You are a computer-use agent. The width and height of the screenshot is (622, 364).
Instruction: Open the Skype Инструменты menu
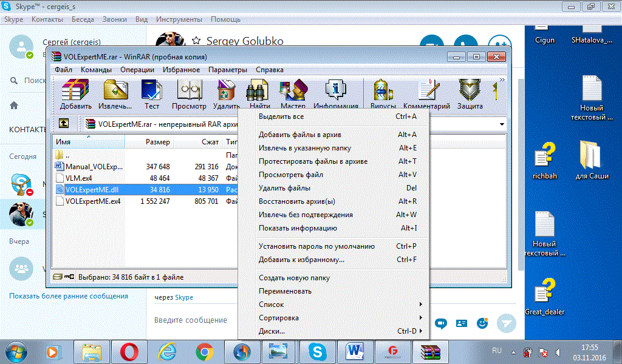pyautogui.click(x=179, y=19)
